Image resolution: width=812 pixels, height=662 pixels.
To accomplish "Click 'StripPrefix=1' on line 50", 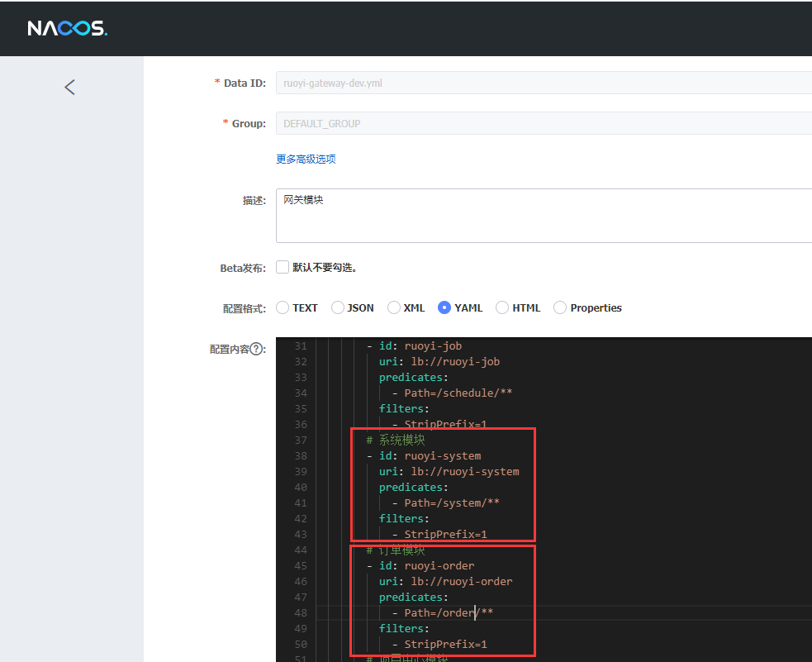I will point(446,645).
